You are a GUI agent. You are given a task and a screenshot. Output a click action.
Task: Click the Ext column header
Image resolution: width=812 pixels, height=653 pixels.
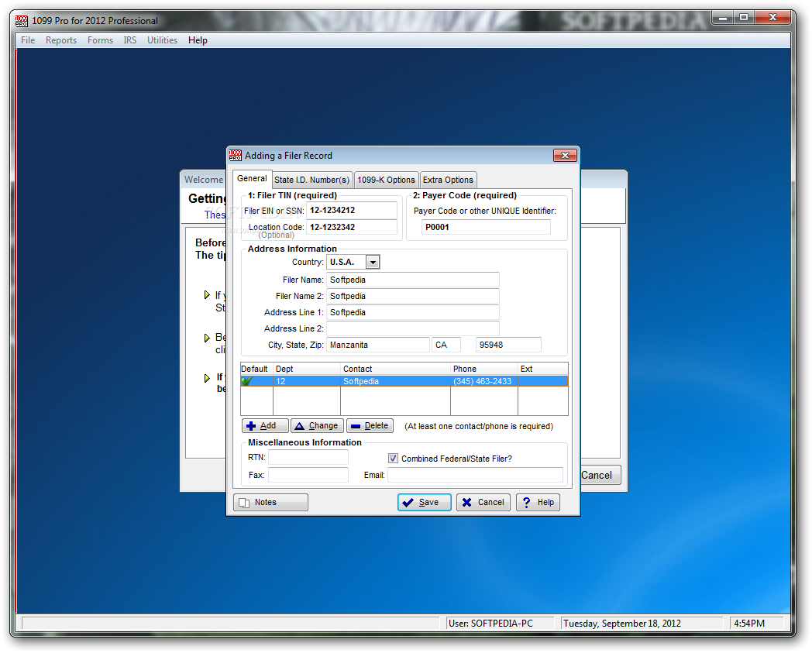point(542,369)
